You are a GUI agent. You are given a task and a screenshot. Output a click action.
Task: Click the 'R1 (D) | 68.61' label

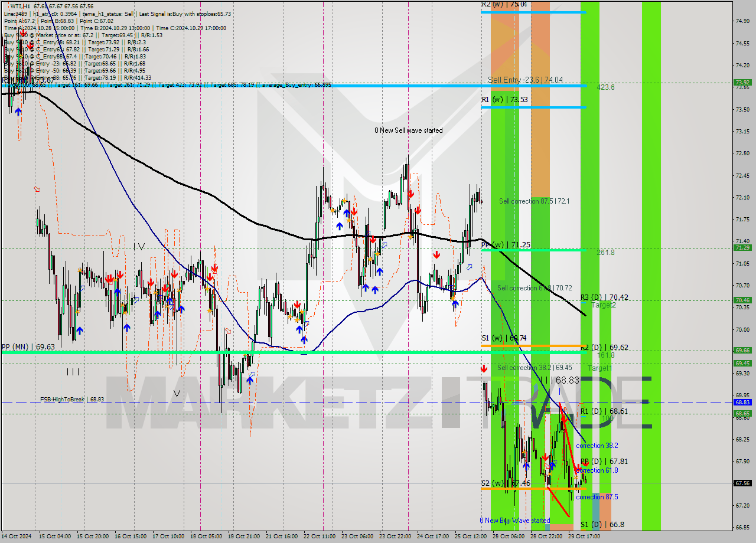coord(604,411)
